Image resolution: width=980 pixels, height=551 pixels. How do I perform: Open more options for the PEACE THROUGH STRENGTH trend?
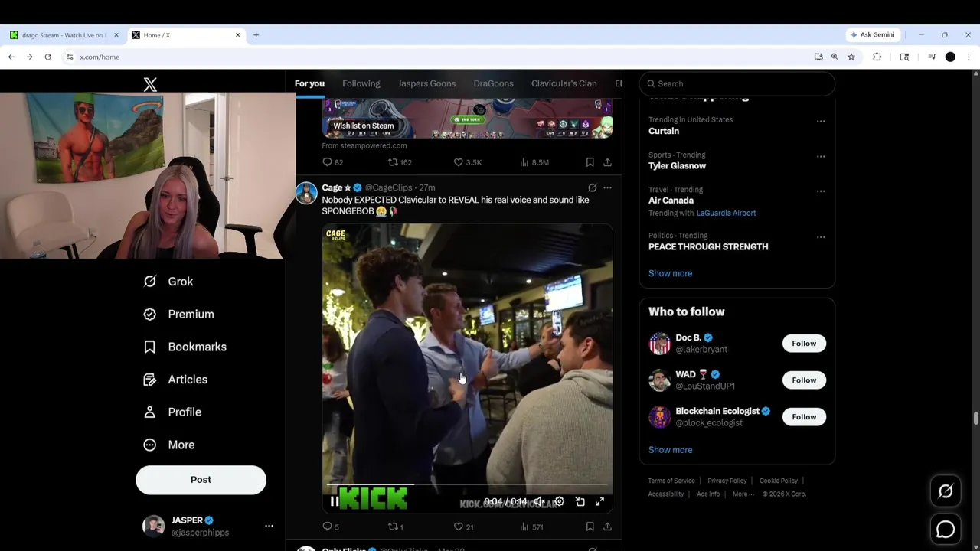point(821,237)
